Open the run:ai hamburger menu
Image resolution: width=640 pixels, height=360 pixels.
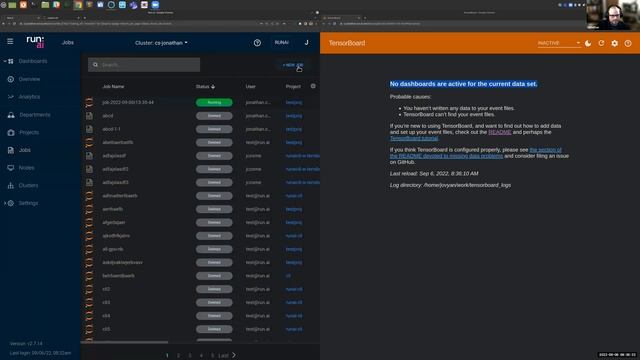click(10, 41)
